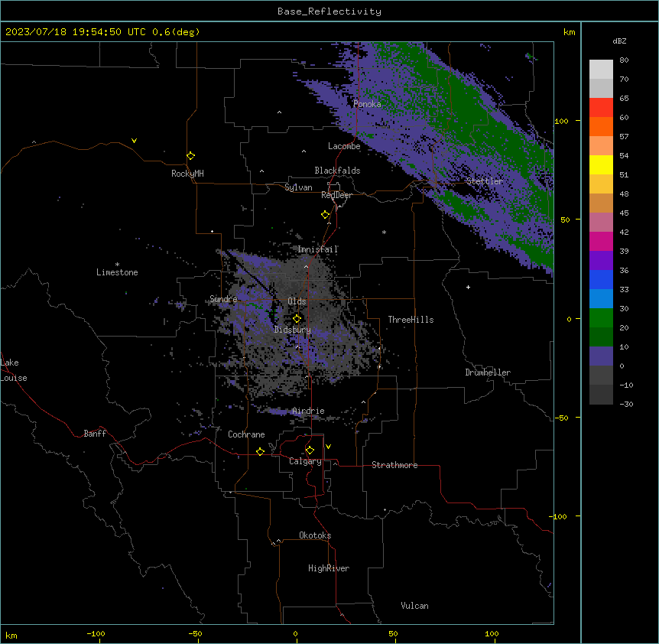The width and height of the screenshot is (659, 644).
Task: Click the -100 tick on the bottom axis
Action: [96, 633]
